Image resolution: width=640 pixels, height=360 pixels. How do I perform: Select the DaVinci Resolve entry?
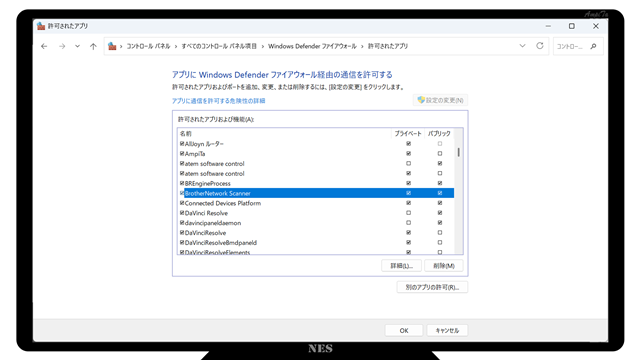pyautogui.click(x=206, y=213)
